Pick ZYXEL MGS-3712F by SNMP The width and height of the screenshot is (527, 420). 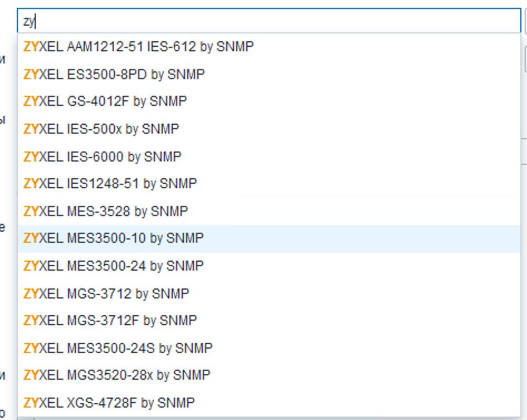click(x=269, y=321)
